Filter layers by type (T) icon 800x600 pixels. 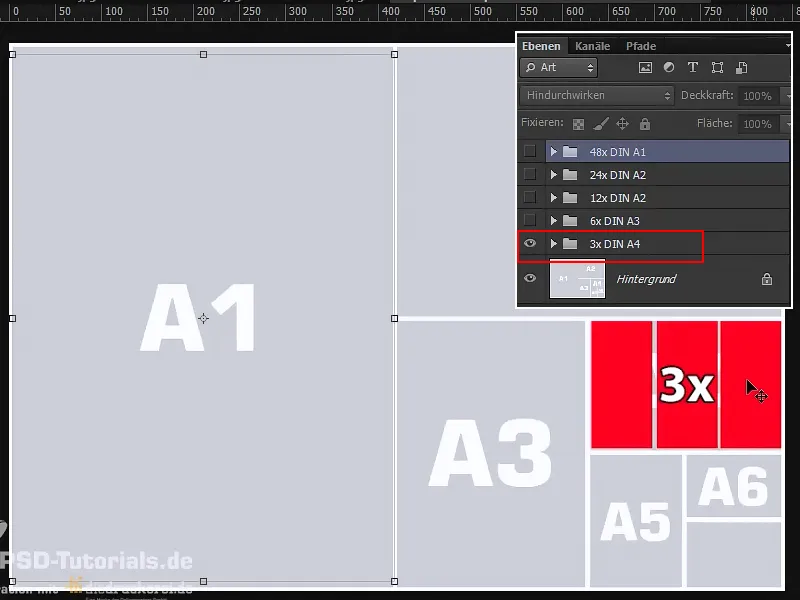[692, 67]
